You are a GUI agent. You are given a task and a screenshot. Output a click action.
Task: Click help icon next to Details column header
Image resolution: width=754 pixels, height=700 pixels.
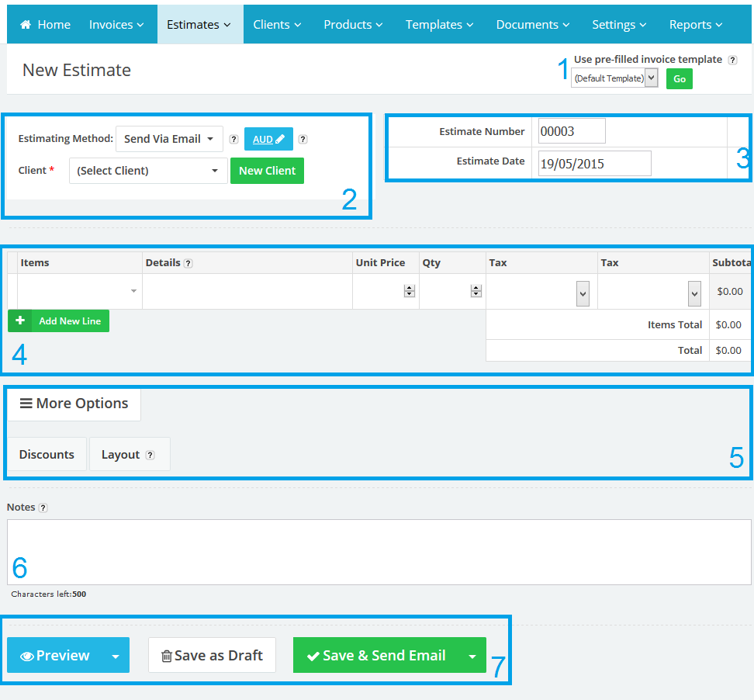tap(188, 263)
